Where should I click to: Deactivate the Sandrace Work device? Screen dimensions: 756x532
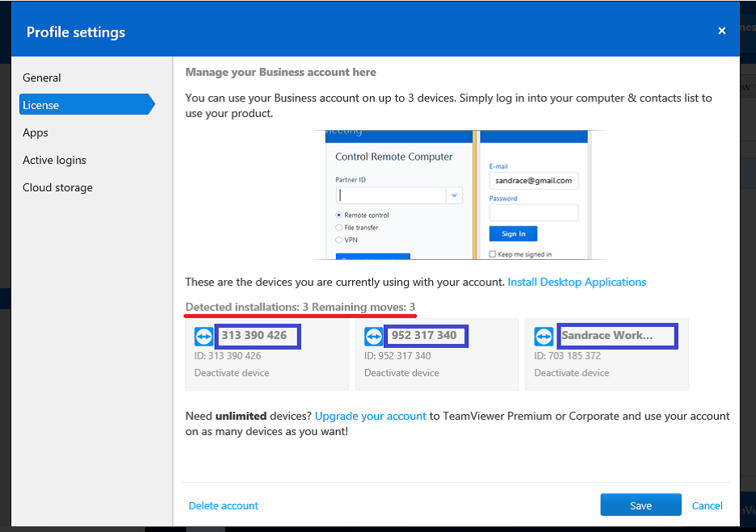pyautogui.click(x=571, y=373)
